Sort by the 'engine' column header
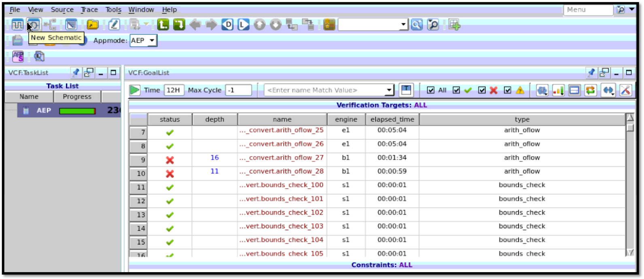This screenshot has height=279, width=644. point(346,119)
